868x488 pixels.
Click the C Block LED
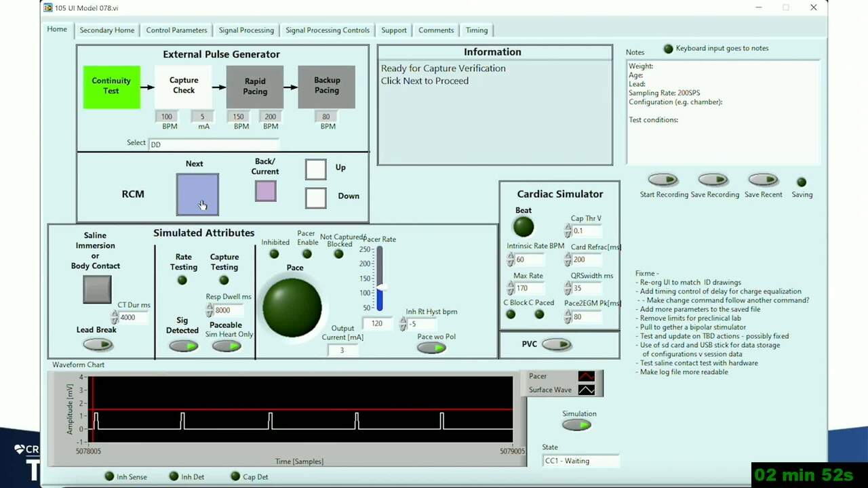point(511,314)
